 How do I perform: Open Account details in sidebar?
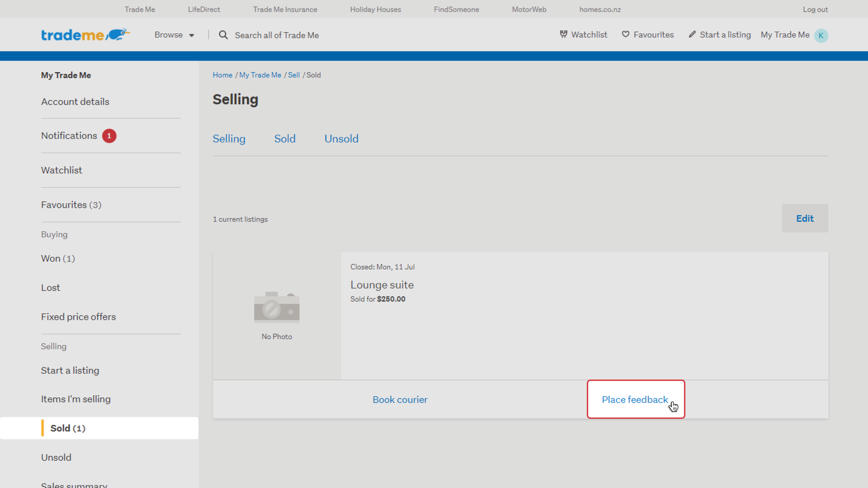pyautogui.click(x=75, y=102)
